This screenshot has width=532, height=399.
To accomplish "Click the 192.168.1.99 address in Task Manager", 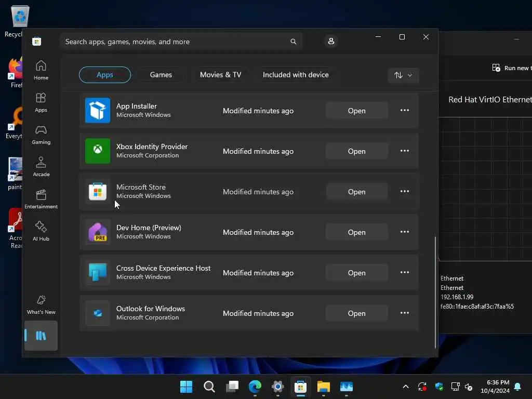I will click(x=457, y=297).
